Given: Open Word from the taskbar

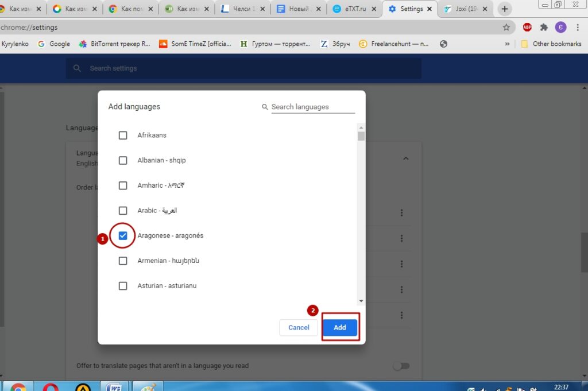Looking at the screenshot, I should coord(114,386).
